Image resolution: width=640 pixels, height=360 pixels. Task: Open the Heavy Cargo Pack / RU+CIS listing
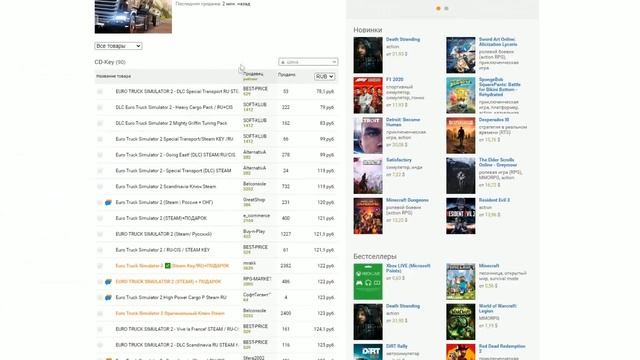point(174,107)
